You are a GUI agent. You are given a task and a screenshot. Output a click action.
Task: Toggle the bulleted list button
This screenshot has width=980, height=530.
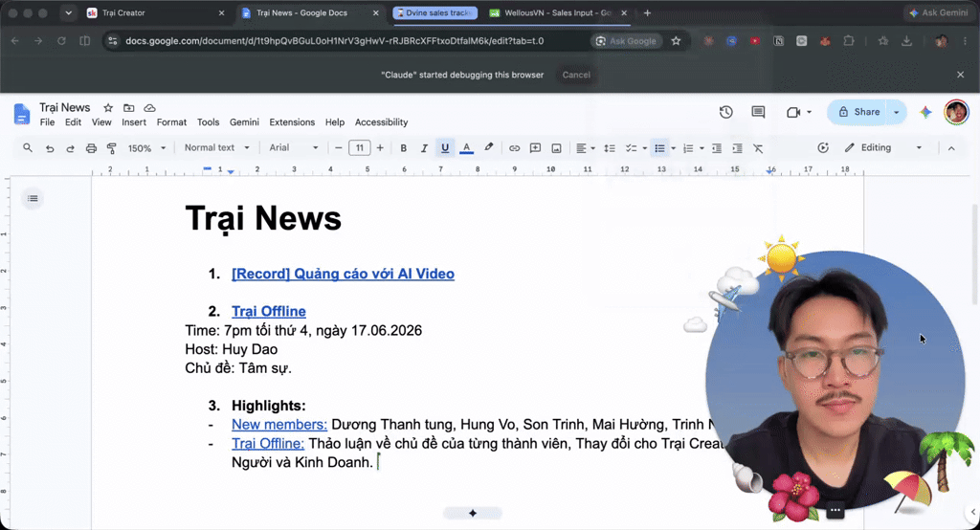pos(659,148)
